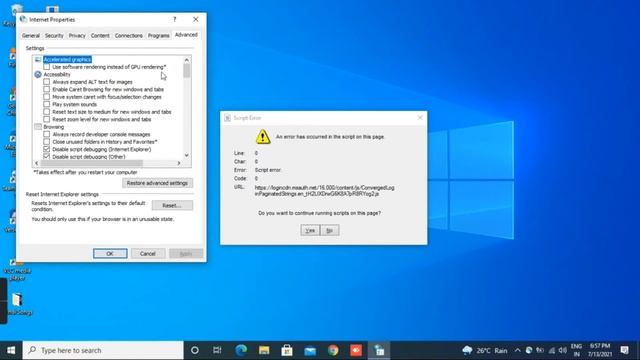Click the script URL text in Script Error
The height and width of the screenshot is (360, 640).
(x=324, y=191)
